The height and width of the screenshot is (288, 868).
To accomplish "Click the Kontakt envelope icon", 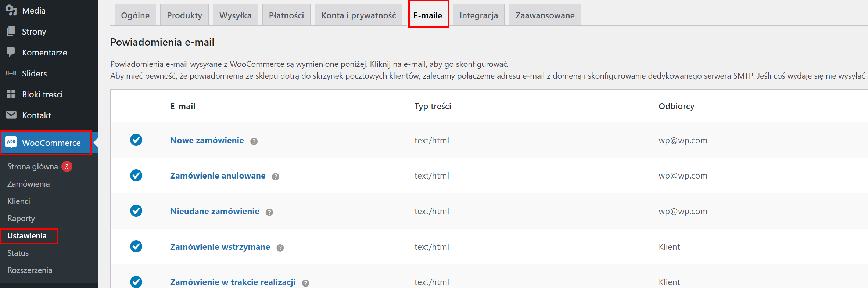I will (x=11, y=115).
